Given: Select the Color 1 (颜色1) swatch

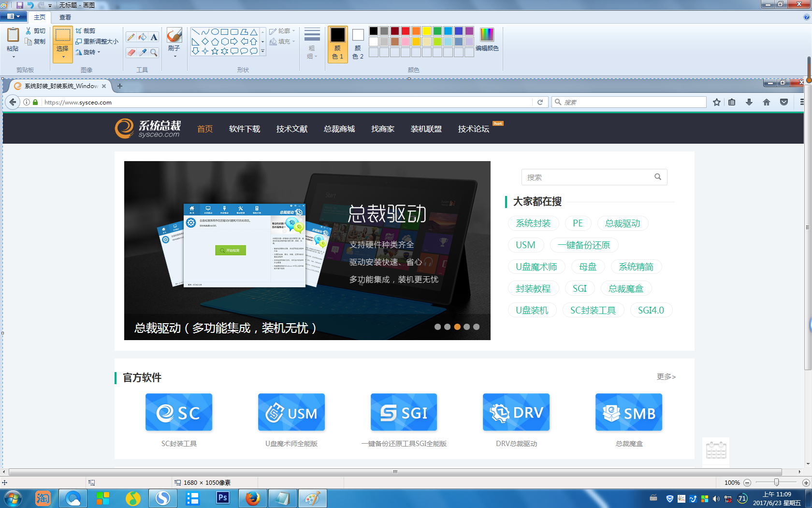Looking at the screenshot, I should 337,44.
